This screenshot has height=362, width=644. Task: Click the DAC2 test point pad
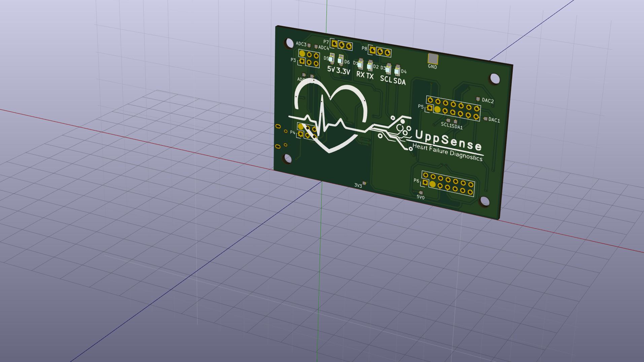(478, 99)
